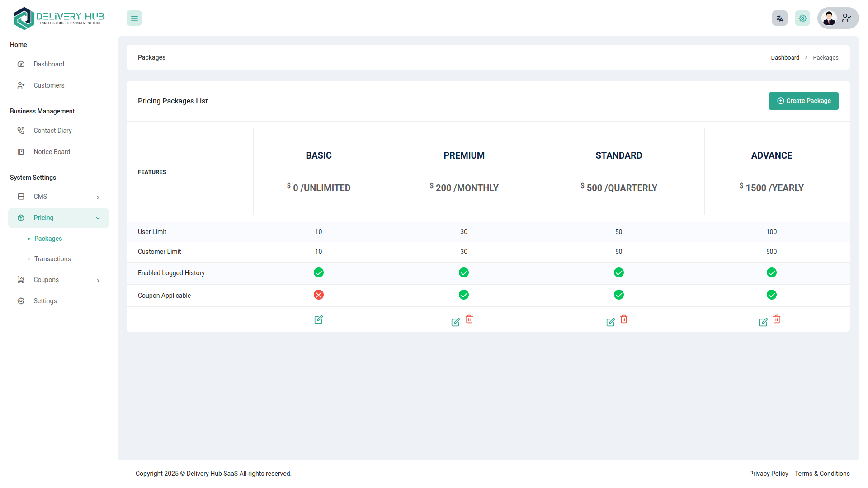This screenshot has width=868, height=488.
Task: Select the Customers icon in the sidebar
Action: tap(21, 85)
